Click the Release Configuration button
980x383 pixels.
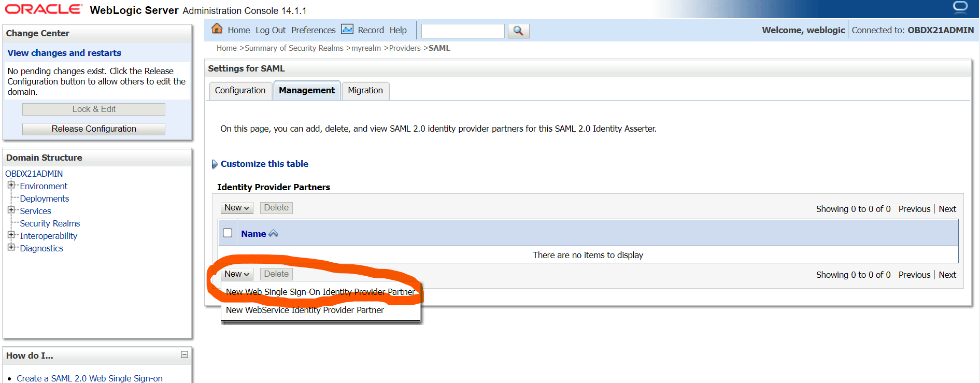pos(94,129)
